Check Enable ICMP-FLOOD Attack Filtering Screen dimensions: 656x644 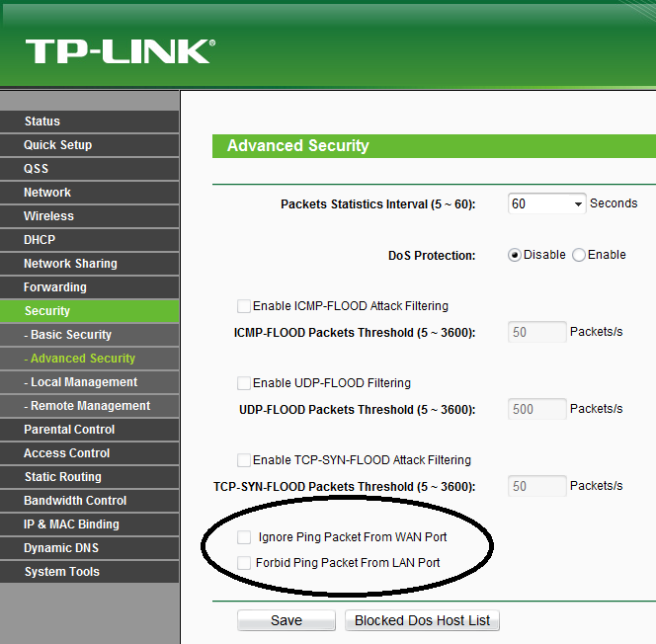coord(244,306)
